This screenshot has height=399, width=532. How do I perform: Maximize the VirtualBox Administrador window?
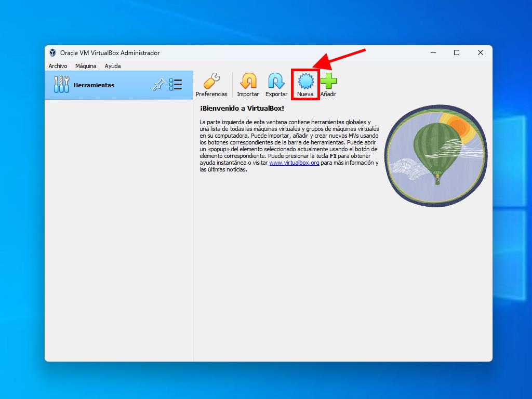coord(457,52)
